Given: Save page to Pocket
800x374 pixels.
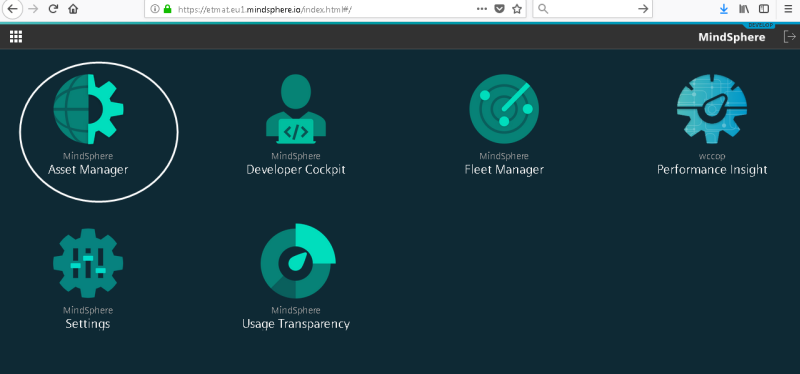Looking at the screenshot, I should (x=500, y=9).
